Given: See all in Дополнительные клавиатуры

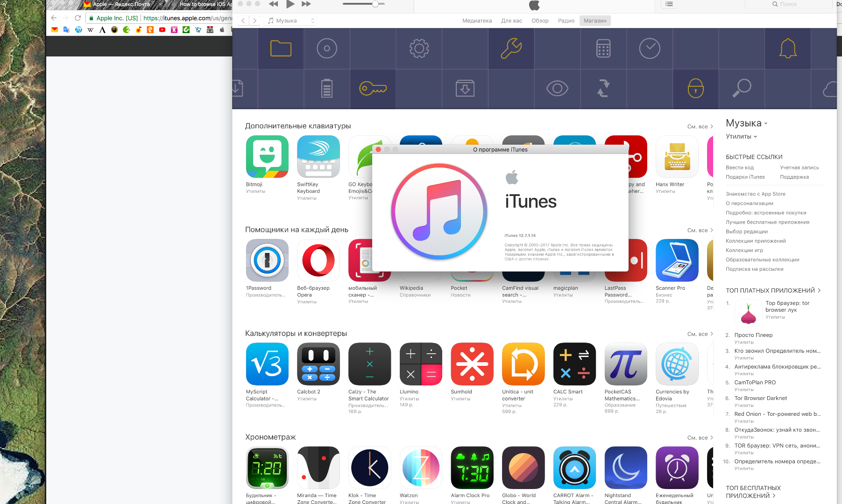Looking at the screenshot, I should 700,126.
